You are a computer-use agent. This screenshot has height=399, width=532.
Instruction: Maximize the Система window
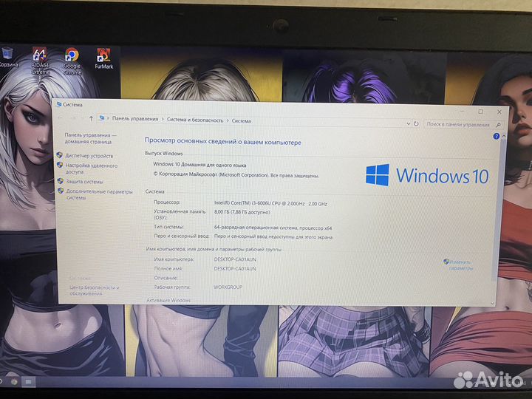480,112
